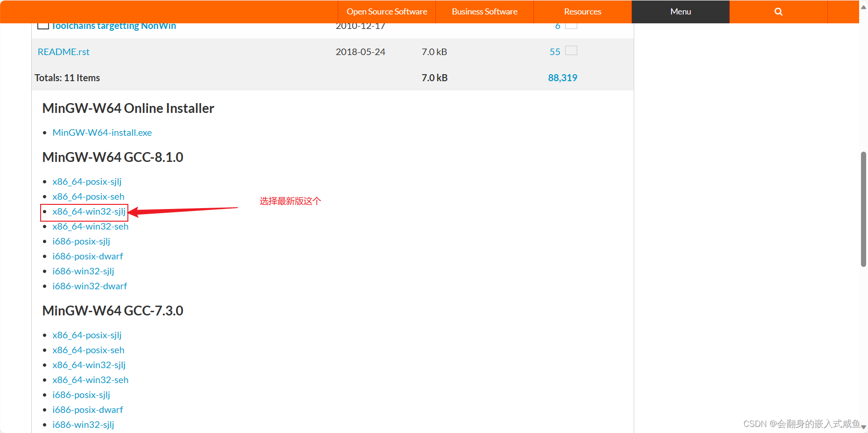Select GCC-7.3.0 i686-win32-sjlj link
Screen dimensions: 868x433
(x=83, y=425)
